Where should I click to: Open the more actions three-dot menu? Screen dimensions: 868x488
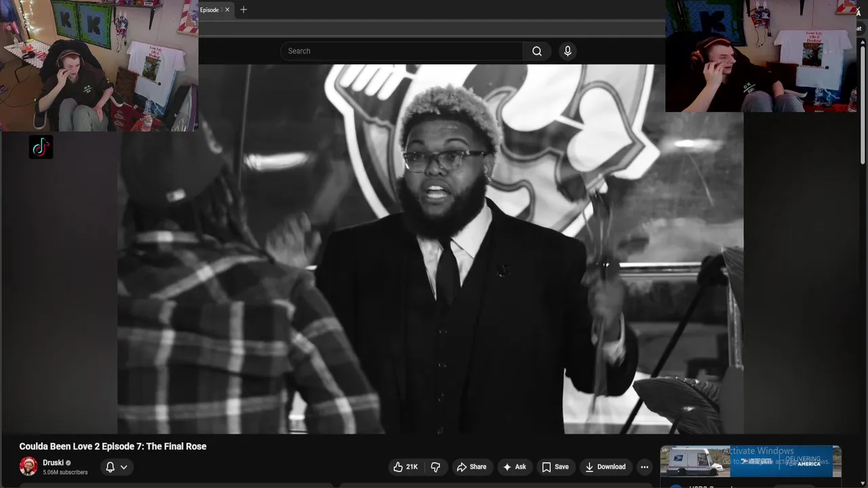click(644, 467)
